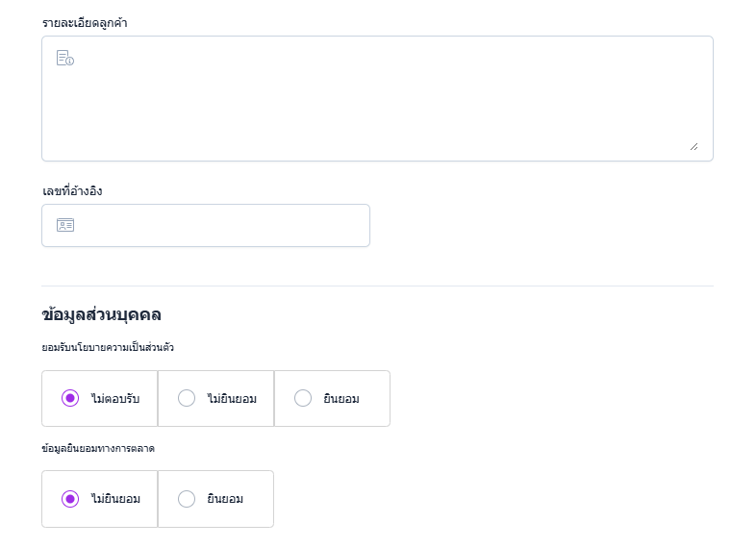Click the เลขที่อ้างอิง field label
This screenshot has width=756, height=548.
pos(72,190)
